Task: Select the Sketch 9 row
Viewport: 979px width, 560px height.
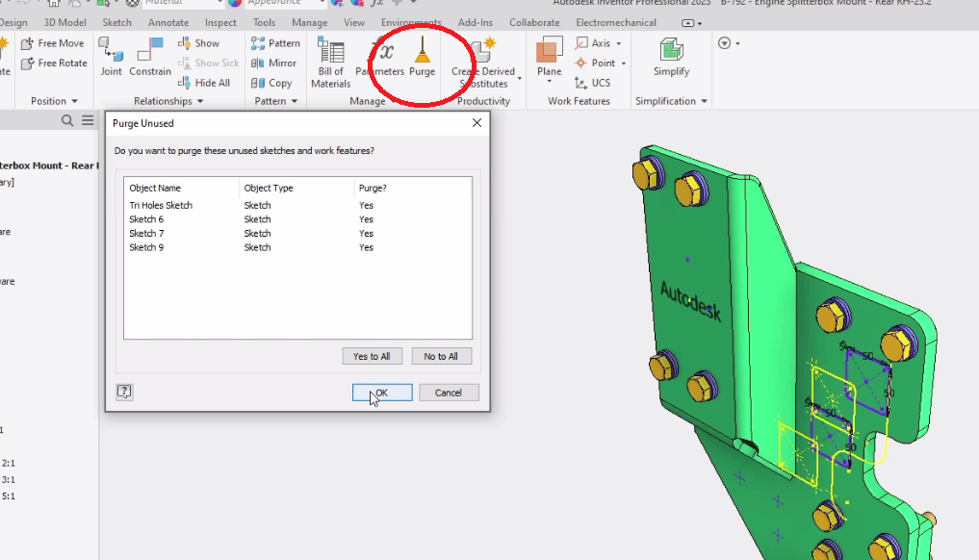Action: pos(297,248)
